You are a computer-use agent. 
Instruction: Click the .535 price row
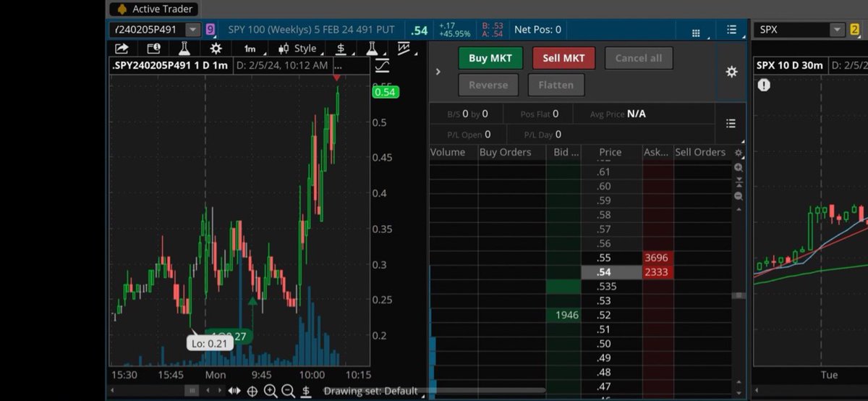(x=611, y=287)
